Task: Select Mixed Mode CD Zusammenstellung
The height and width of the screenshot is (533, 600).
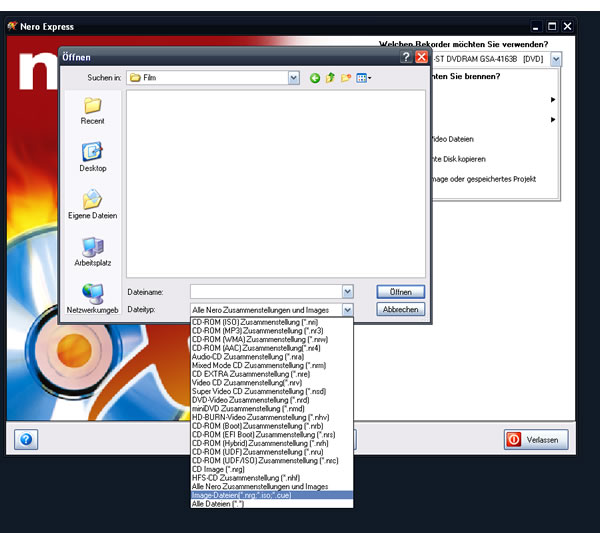Action: (x=272, y=365)
